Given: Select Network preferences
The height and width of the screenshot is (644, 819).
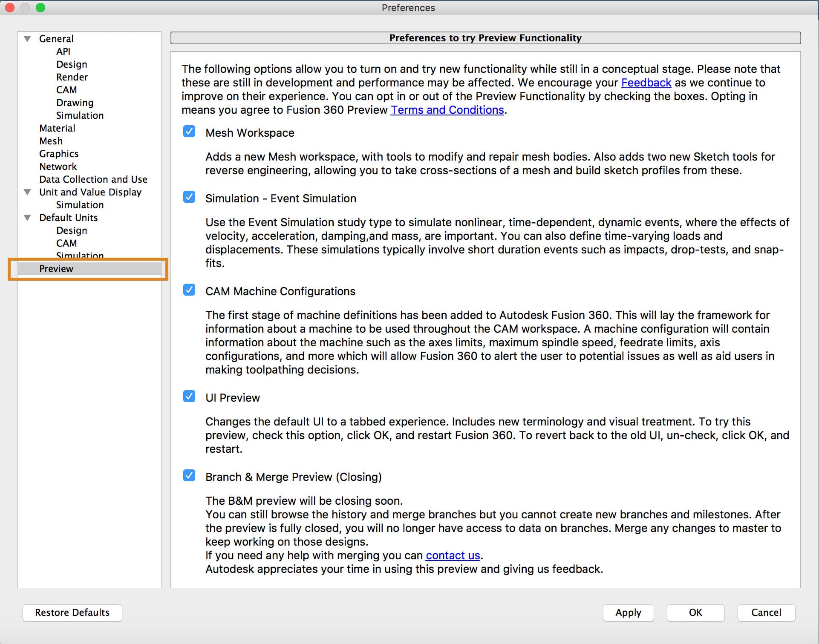Looking at the screenshot, I should coord(58,167).
